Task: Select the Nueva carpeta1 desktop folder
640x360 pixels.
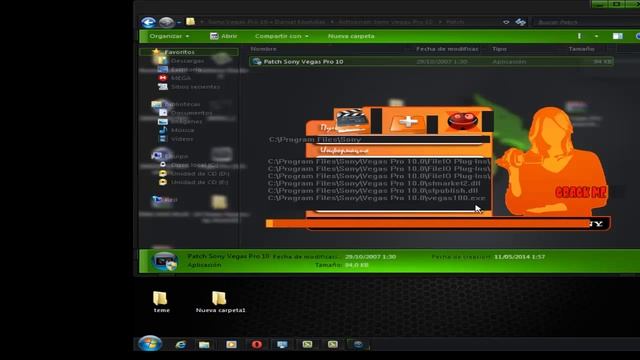Action: pos(220,302)
